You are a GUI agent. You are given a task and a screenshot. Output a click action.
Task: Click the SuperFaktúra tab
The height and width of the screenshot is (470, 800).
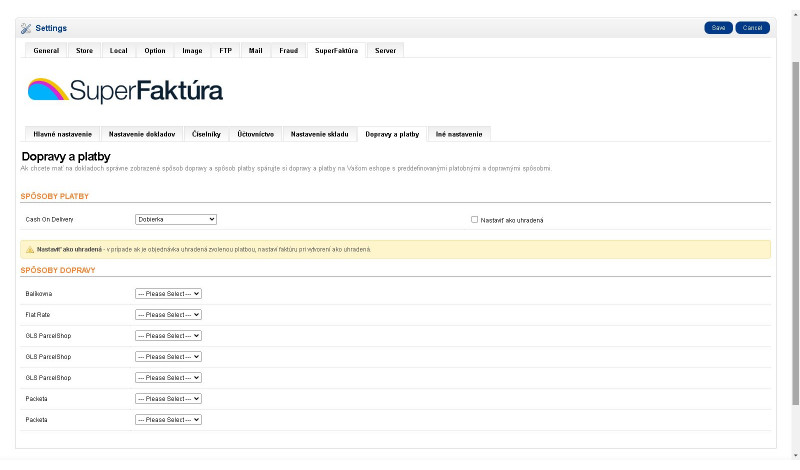pyautogui.click(x=336, y=51)
